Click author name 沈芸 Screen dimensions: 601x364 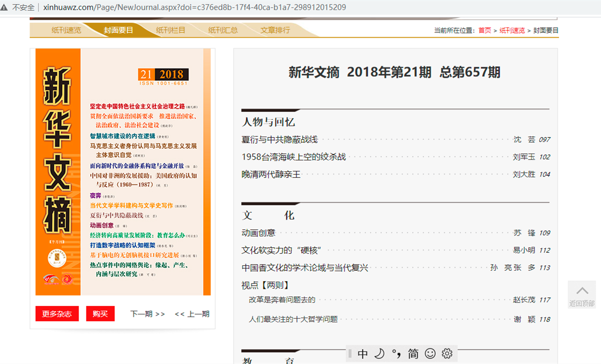(x=524, y=139)
